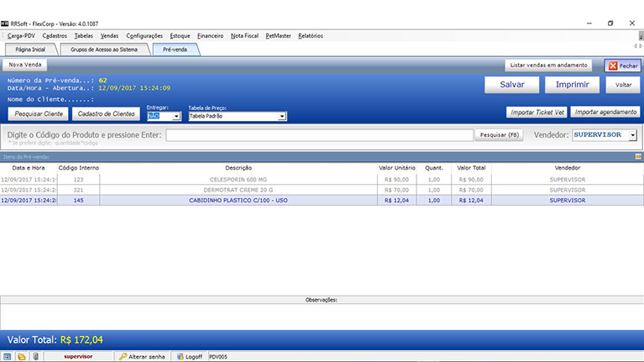Viewport: 644px width, 362px height.
Task: Open the Entregar dropdown
Action: [176, 117]
